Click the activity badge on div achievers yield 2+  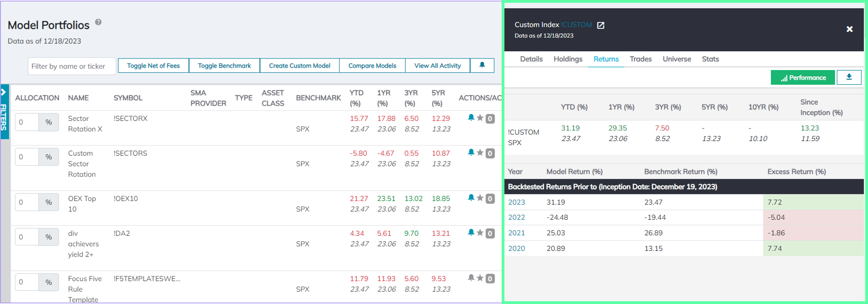coord(490,233)
